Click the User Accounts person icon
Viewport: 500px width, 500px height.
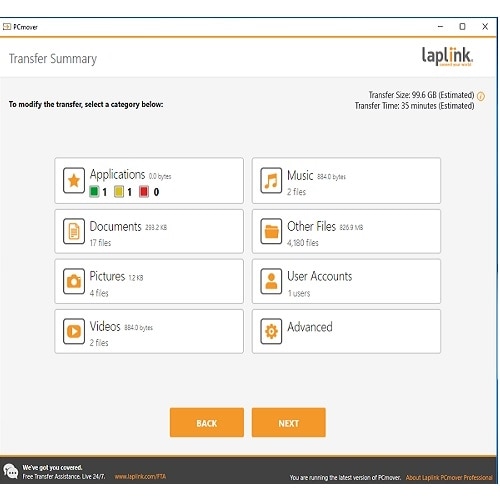click(x=271, y=281)
